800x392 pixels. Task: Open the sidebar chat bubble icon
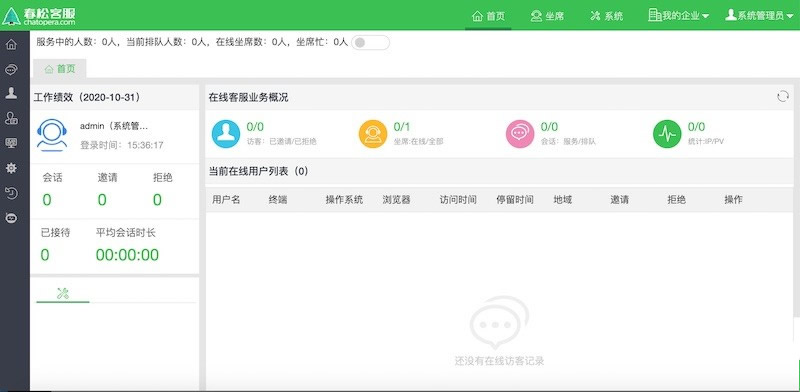(11, 69)
